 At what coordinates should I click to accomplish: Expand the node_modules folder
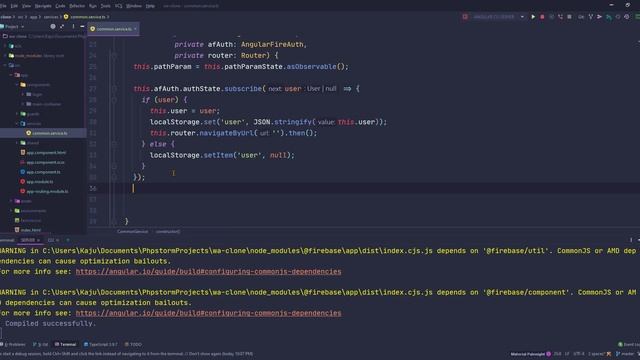[x=5, y=56]
